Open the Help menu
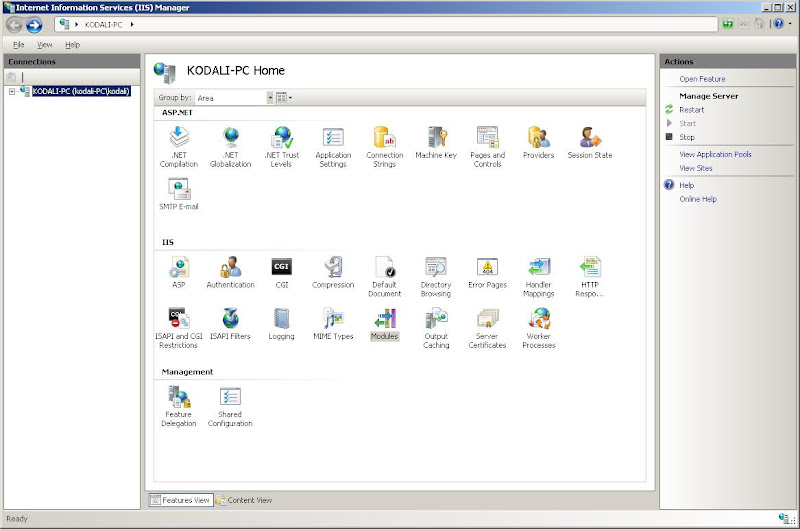The width and height of the screenshot is (800, 529). (x=72, y=45)
